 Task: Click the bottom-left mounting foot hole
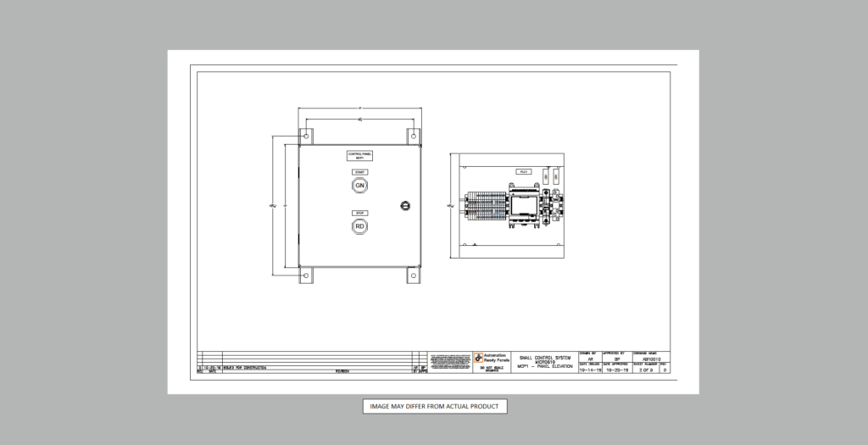(306, 274)
